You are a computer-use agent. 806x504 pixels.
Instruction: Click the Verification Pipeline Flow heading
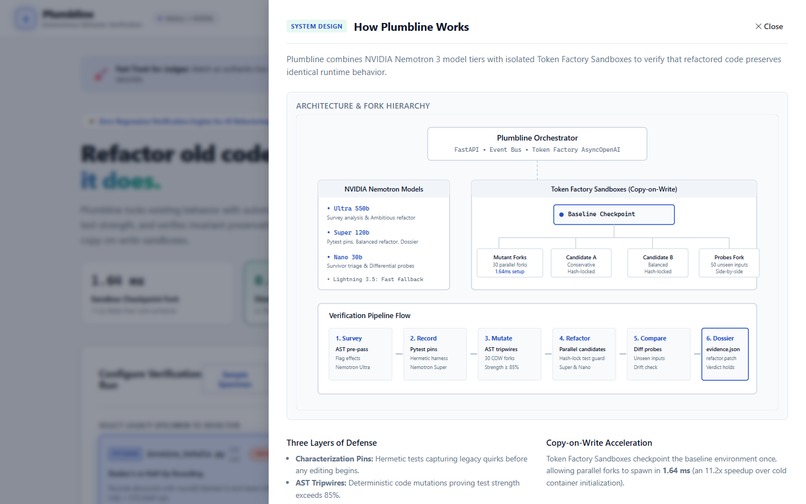click(x=370, y=315)
